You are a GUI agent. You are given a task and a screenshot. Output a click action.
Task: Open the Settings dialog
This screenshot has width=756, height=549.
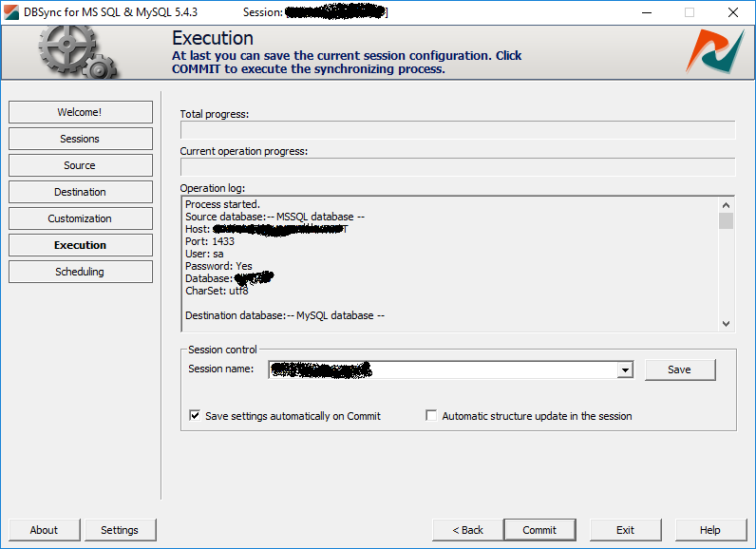point(120,530)
